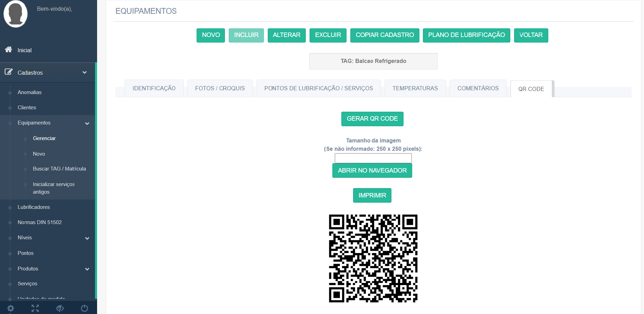The width and height of the screenshot is (644, 314).
Task: Click the crossed-out eye icon
Action: [x=60, y=308]
